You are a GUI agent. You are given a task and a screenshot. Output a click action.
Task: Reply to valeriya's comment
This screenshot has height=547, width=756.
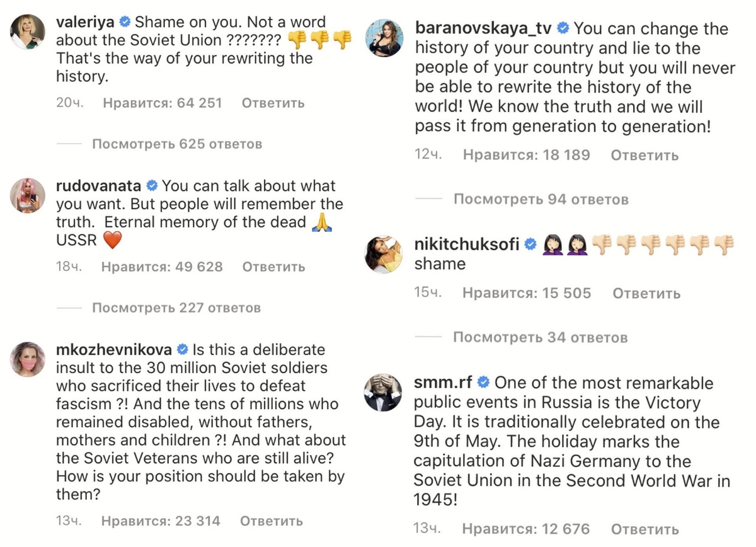273,103
